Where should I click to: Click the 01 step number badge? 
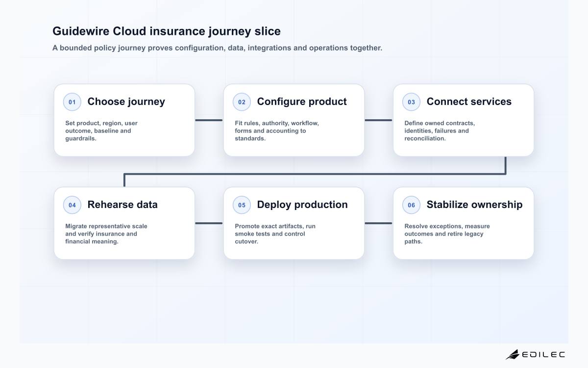pyautogui.click(x=72, y=102)
